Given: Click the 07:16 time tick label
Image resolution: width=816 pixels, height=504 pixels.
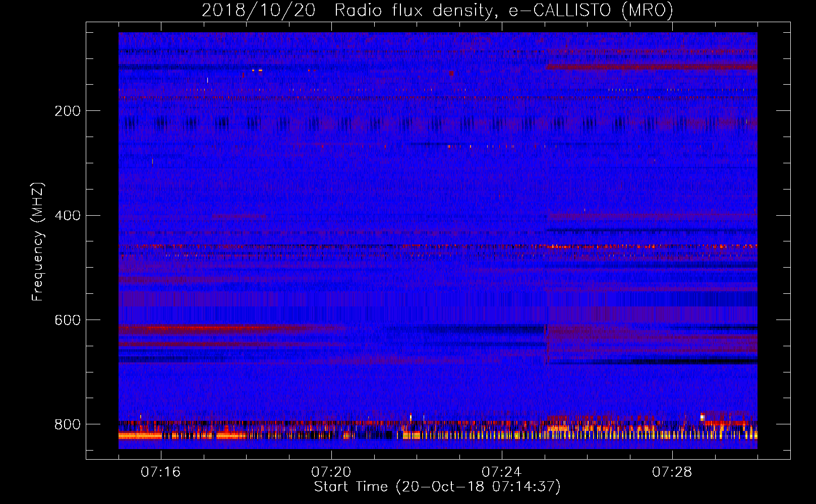Looking at the screenshot, I should [161, 472].
